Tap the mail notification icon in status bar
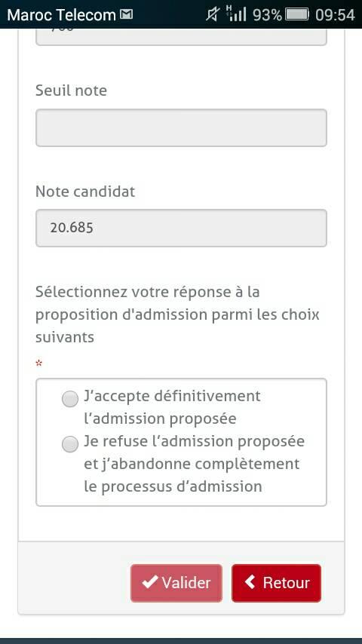Viewport: 362px width, 644px height. (127, 15)
